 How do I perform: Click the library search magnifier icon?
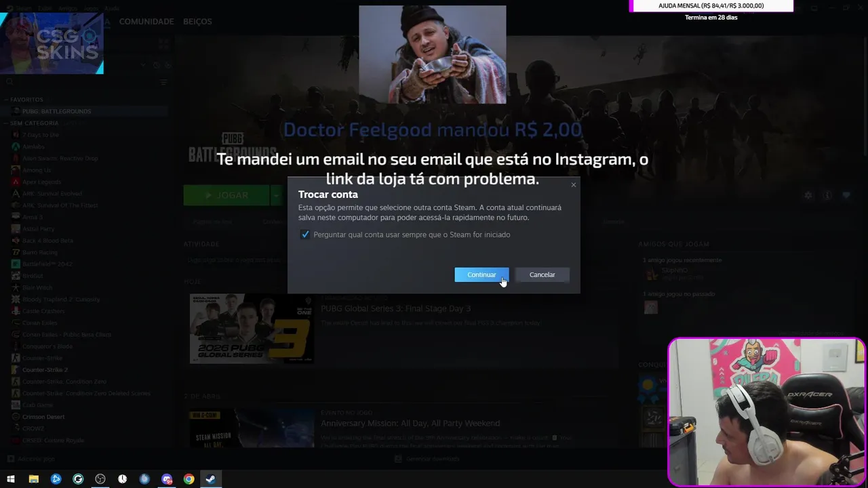[x=9, y=82]
